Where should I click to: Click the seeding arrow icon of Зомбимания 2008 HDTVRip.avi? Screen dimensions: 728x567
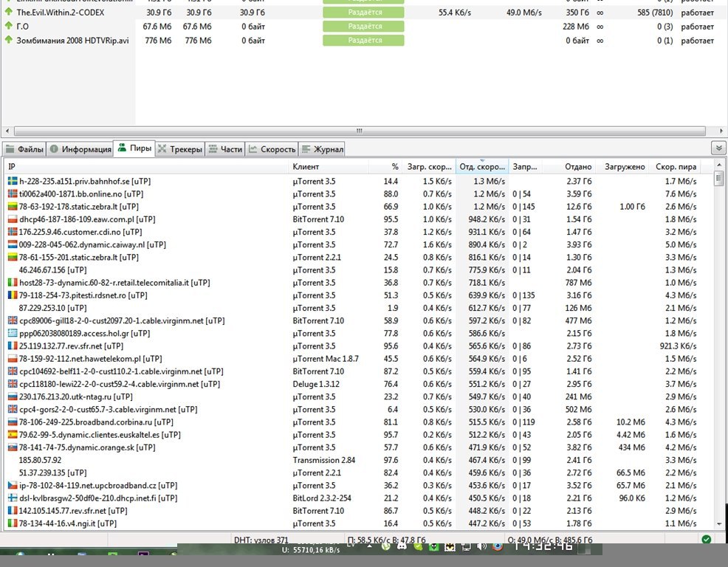pyautogui.click(x=8, y=39)
